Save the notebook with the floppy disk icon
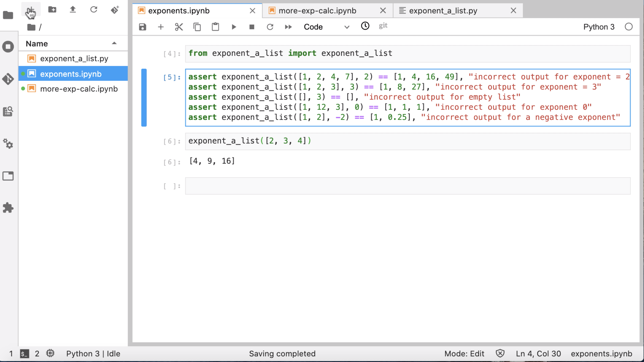Viewport: 644px width, 362px height. click(142, 27)
